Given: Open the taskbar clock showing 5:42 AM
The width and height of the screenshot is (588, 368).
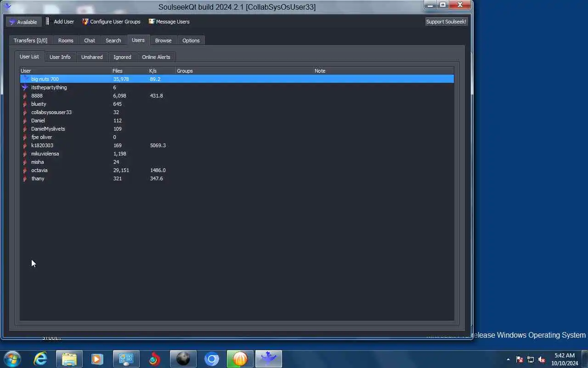Looking at the screenshot, I should tap(565, 359).
